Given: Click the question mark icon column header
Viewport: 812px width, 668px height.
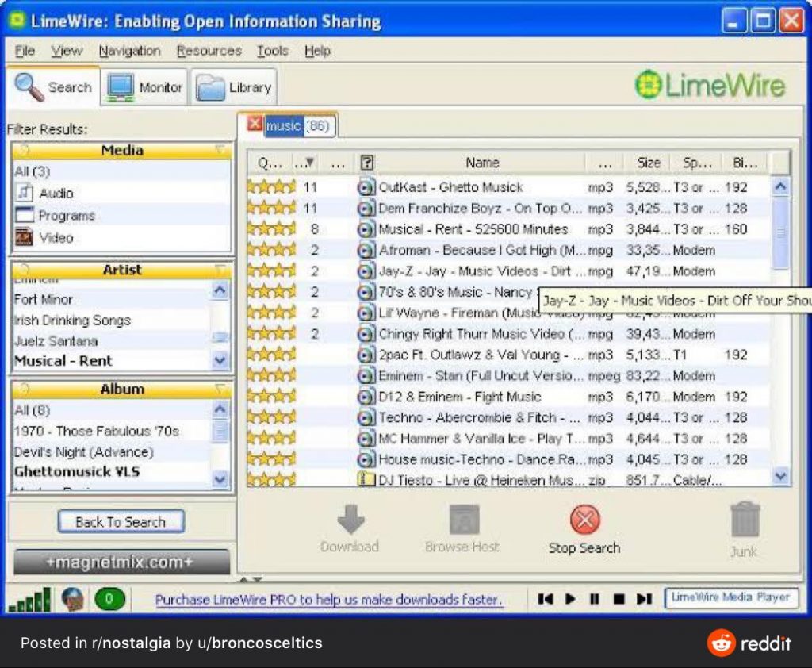Looking at the screenshot, I should (x=366, y=163).
